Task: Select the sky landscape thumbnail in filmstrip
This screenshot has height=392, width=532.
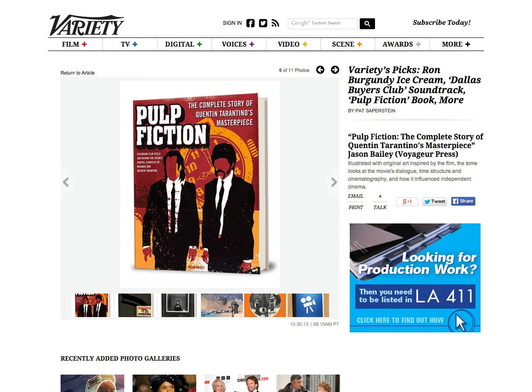Action: click(x=222, y=305)
